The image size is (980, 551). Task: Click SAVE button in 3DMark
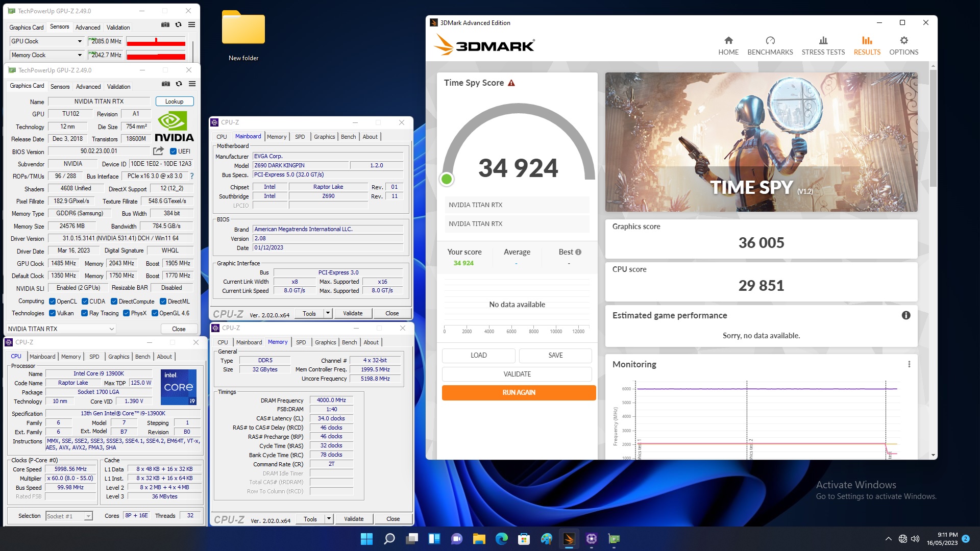(x=555, y=355)
